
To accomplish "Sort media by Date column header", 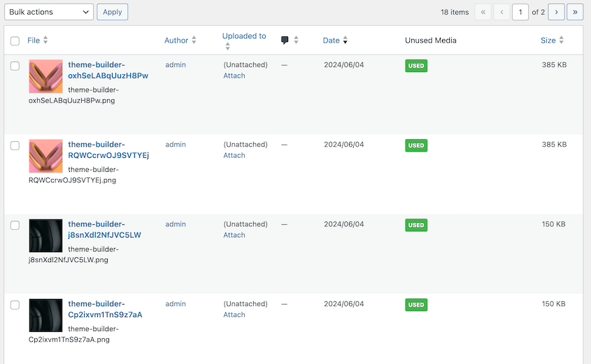I will tap(331, 41).
